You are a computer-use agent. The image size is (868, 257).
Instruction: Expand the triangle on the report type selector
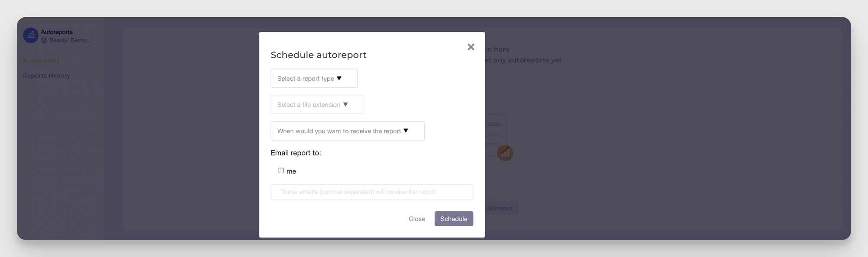340,78
